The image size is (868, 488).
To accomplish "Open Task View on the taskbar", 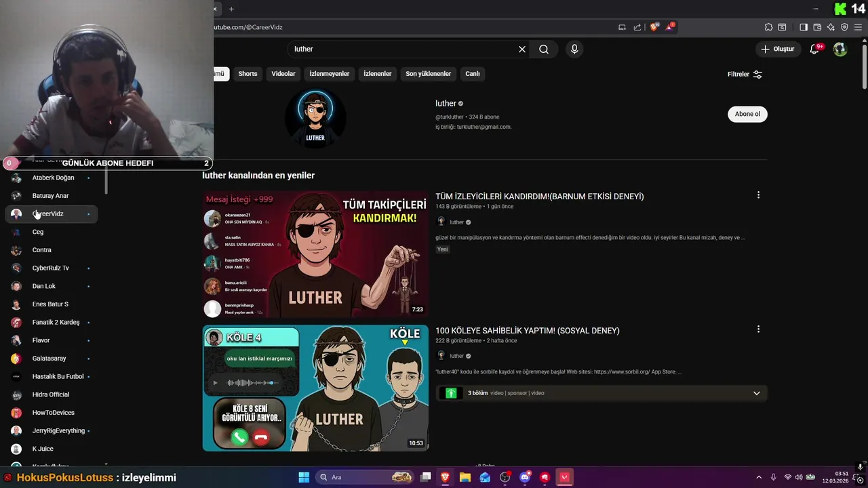I will coord(425,477).
